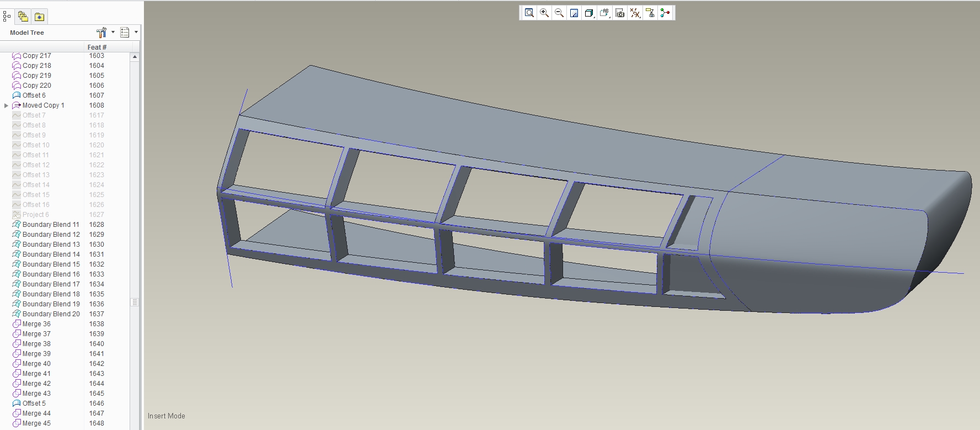Select the Copy 219 feature
This screenshot has width=980, height=430.
(36, 76)
